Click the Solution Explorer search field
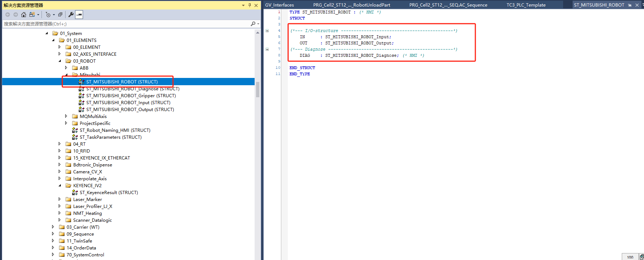The width and height of the screenshot is (644, 260). pyautogui.click(x=126, y=24)
